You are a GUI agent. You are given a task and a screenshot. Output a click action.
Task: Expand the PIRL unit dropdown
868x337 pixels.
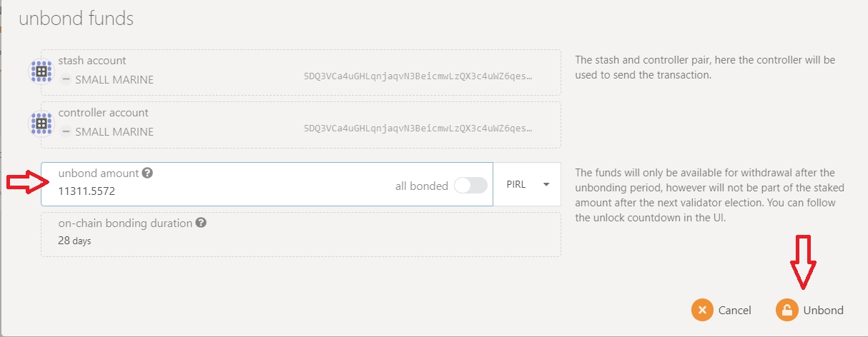click(x=528, y=184)
